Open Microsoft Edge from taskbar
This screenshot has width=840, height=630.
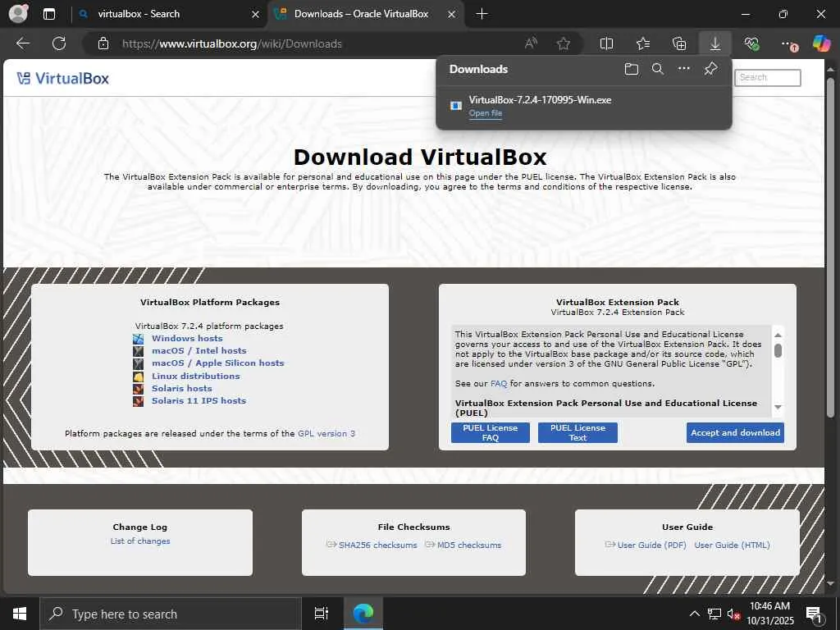click(363, 614)
